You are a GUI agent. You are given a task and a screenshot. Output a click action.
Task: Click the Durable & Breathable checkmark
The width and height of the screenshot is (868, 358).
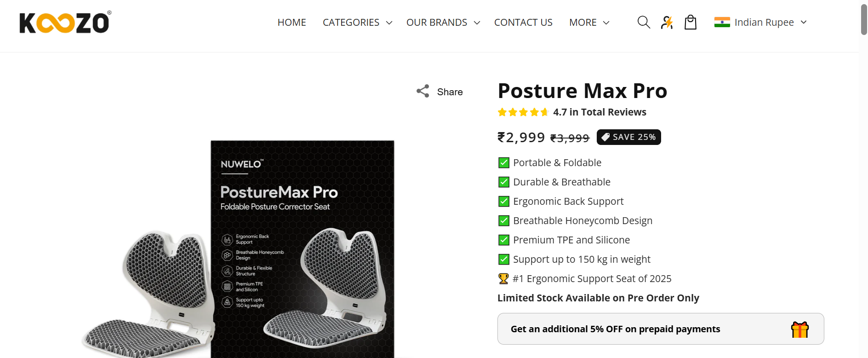(x=504, y=182)
